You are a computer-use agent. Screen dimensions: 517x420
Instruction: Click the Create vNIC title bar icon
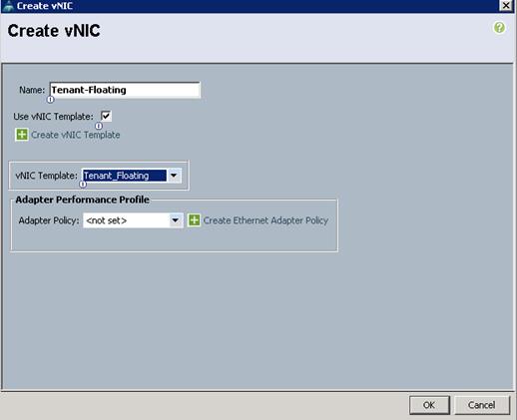tap(8, 6)
